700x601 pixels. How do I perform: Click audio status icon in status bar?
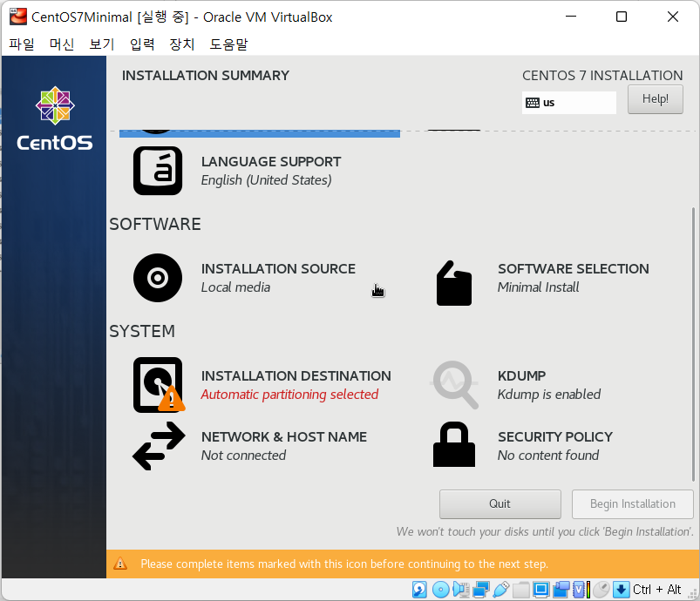[x=460, y=590]
